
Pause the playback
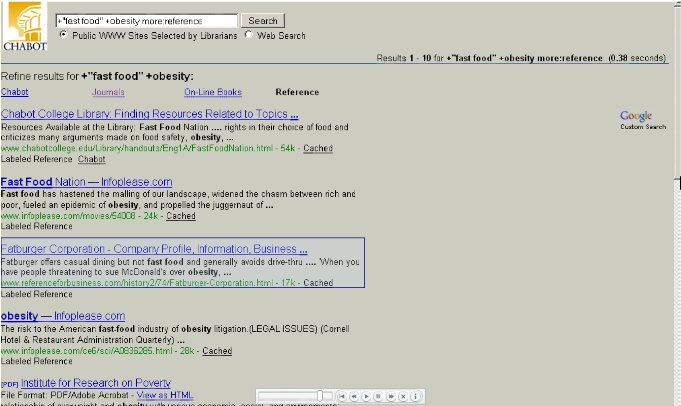click(x=379, y=396)
